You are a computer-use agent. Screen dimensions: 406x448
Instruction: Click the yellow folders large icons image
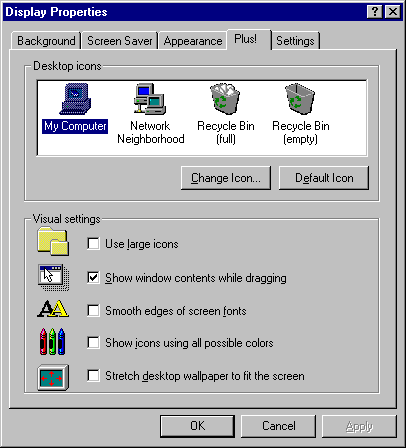(x=53, y=241)
